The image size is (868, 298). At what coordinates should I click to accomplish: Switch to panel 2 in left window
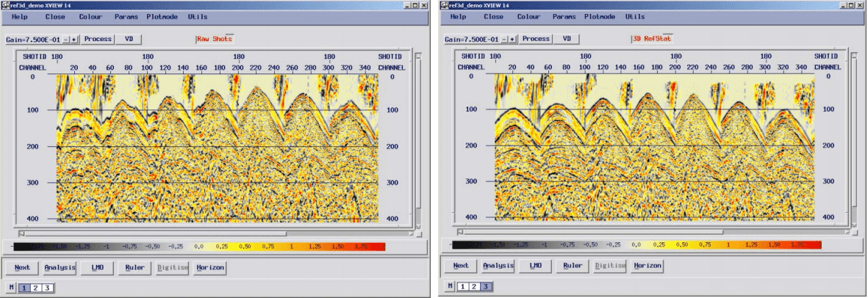point(35,287)
